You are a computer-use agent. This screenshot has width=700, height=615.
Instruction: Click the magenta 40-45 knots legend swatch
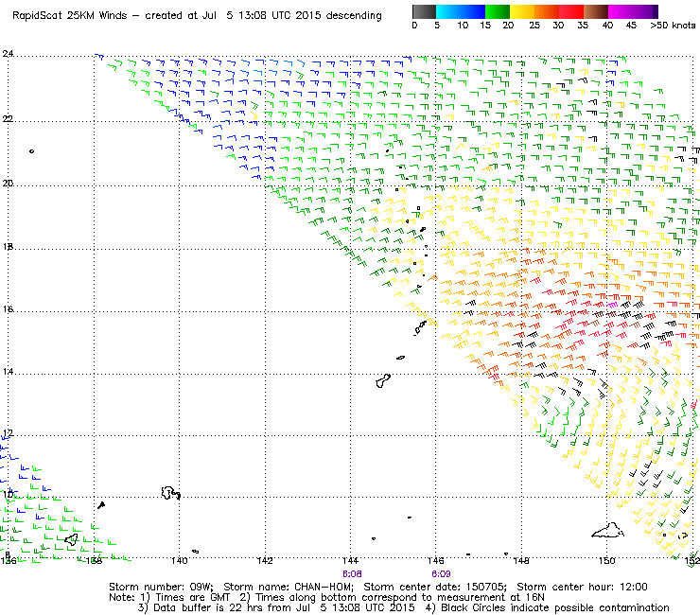(621, 11)
